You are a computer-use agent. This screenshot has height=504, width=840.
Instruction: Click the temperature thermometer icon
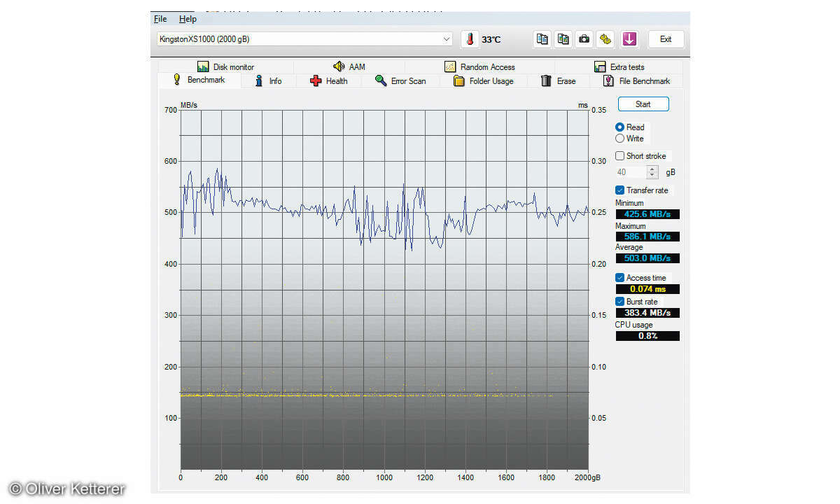(x=470, y=39)
